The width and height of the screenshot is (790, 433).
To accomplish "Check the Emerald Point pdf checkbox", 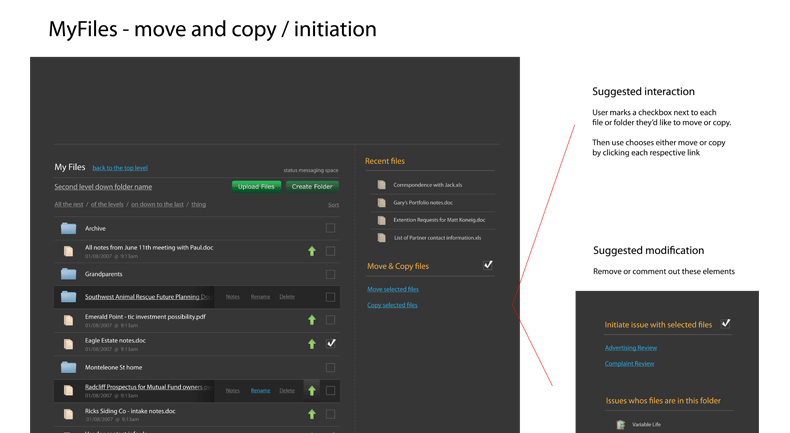I will pos(331,320).
